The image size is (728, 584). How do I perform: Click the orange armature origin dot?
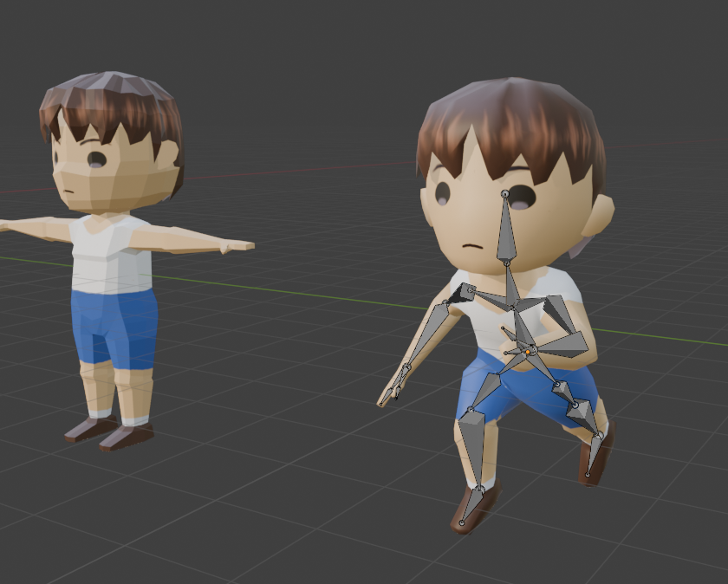(528, 353)
